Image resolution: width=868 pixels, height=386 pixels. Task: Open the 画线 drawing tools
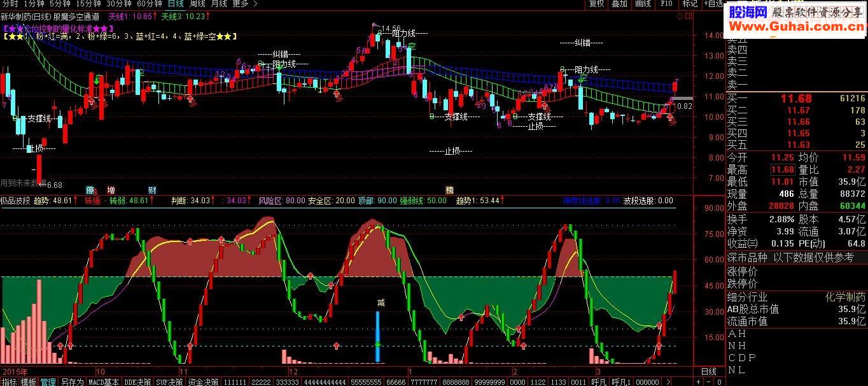[643, 4]
